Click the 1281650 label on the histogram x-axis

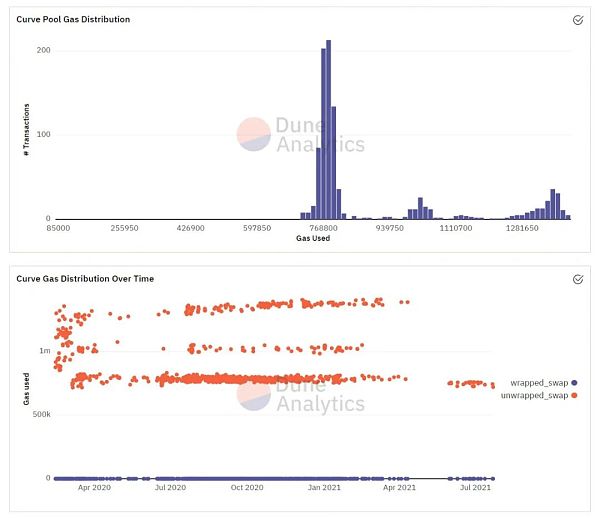(x=522, y=229)
